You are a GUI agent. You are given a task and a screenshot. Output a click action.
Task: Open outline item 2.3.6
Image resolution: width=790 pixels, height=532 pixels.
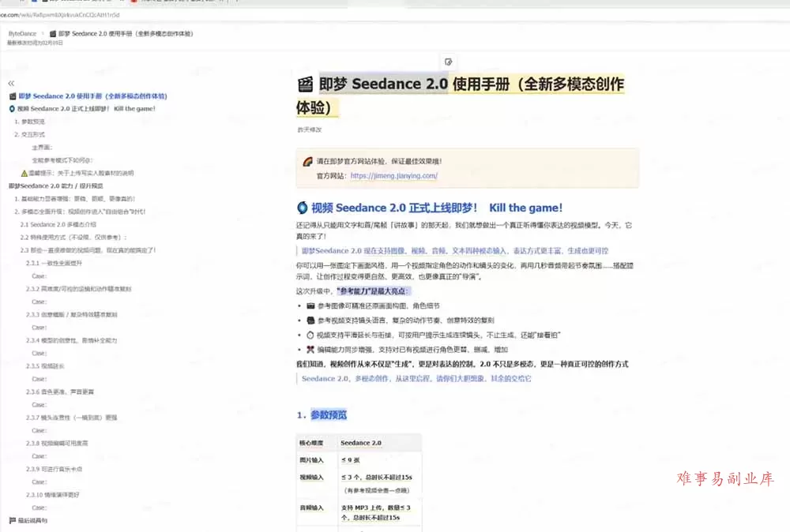(x=60, y=392)
